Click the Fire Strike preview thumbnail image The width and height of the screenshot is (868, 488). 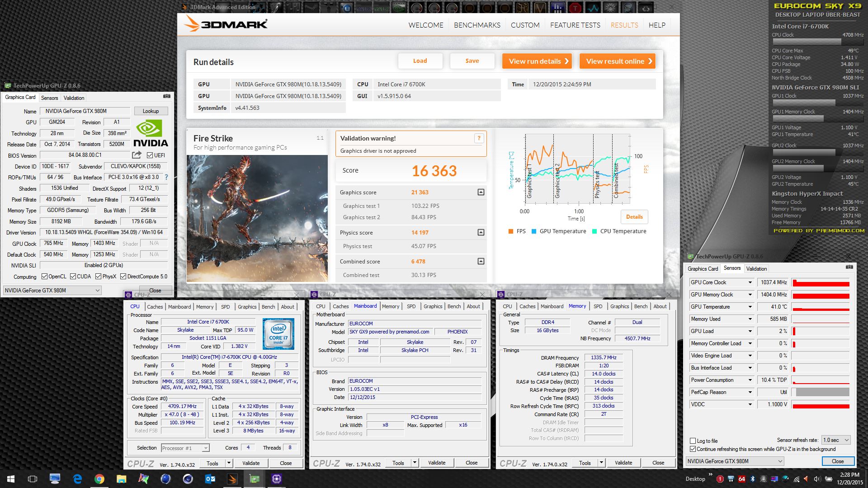(x=257, y=218)
